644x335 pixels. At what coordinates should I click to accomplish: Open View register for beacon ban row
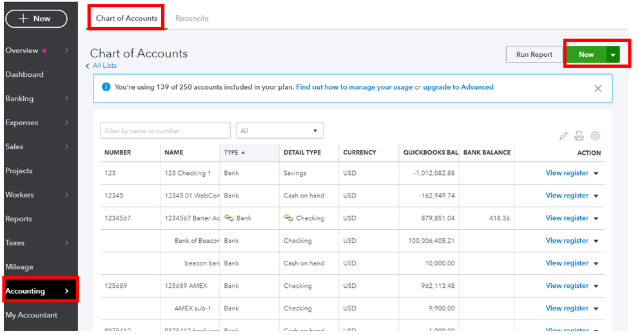567,263
